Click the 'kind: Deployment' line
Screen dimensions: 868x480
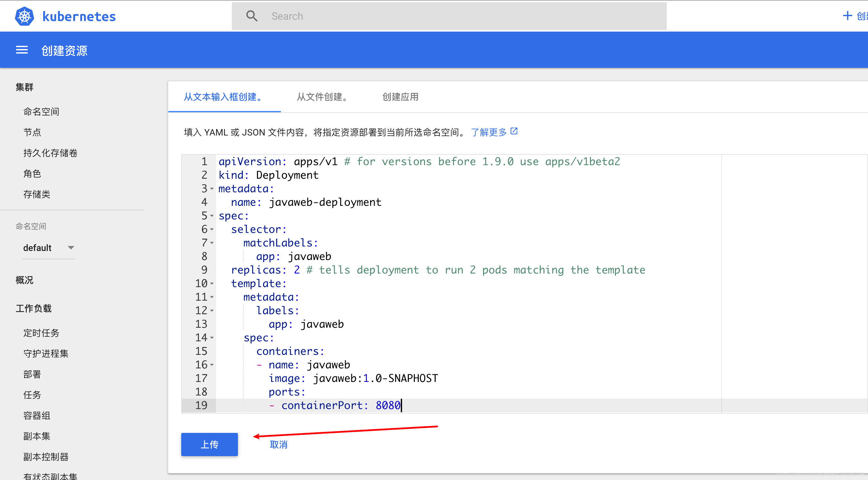(x=268, y=175)
